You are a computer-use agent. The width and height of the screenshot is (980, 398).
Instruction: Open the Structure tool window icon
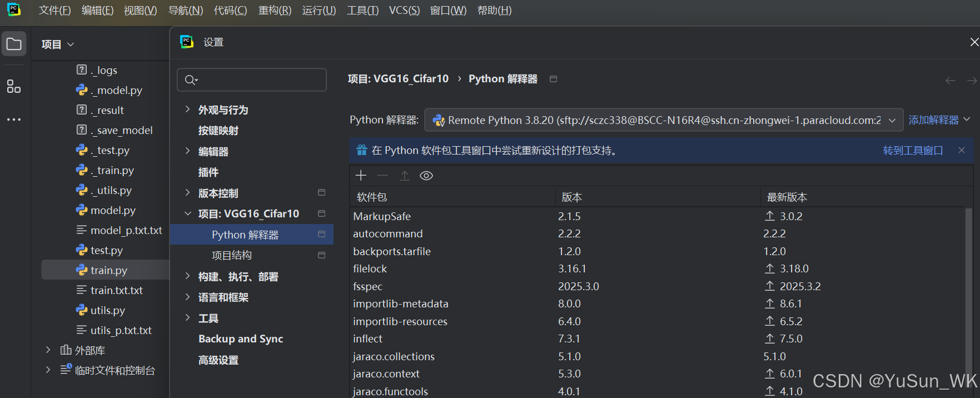14,86
